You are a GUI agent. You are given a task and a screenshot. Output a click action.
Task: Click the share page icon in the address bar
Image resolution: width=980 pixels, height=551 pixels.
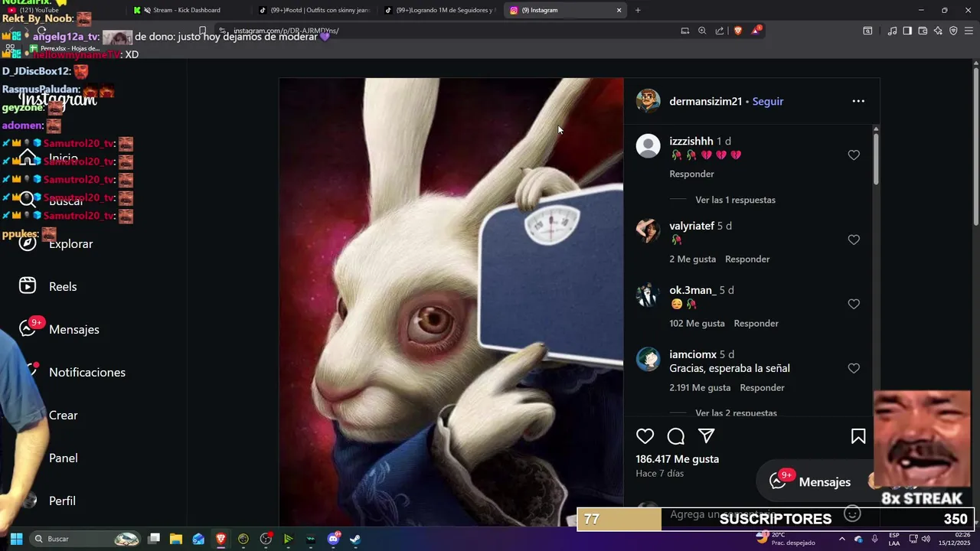pyautogui.click(x=720, y=31)
